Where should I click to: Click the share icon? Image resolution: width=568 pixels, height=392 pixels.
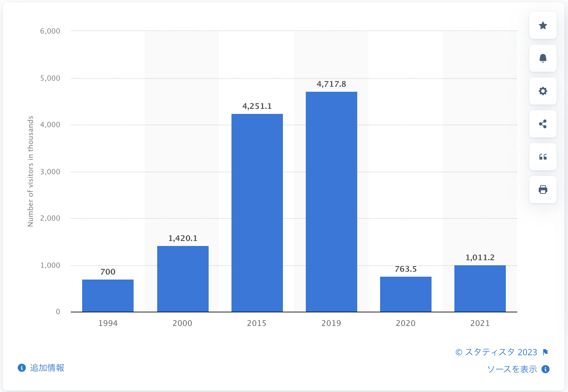point(543,124)
